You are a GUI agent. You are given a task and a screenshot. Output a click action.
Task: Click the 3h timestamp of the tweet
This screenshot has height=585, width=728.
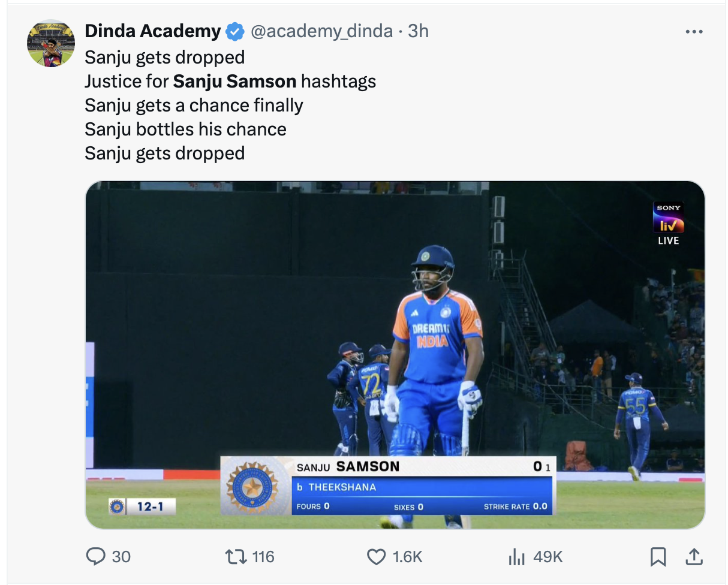[x=418, y=31]
